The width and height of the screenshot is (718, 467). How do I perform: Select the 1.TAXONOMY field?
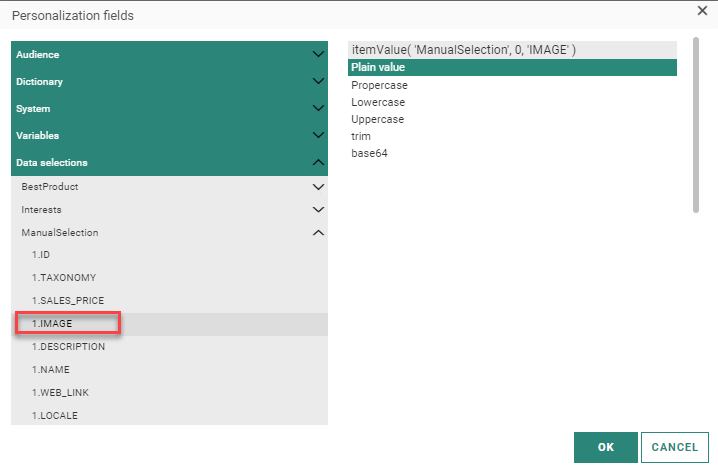coord(64,277)
